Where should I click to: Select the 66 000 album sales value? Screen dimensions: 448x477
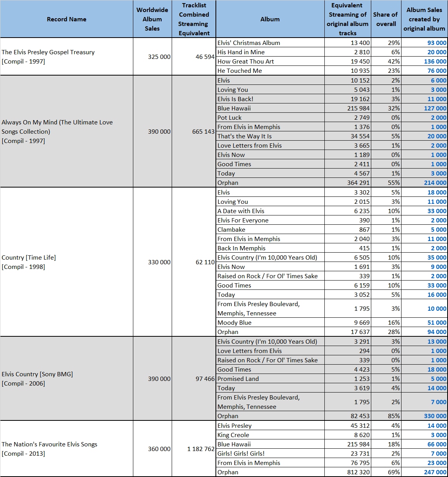(x=424, y=444)
